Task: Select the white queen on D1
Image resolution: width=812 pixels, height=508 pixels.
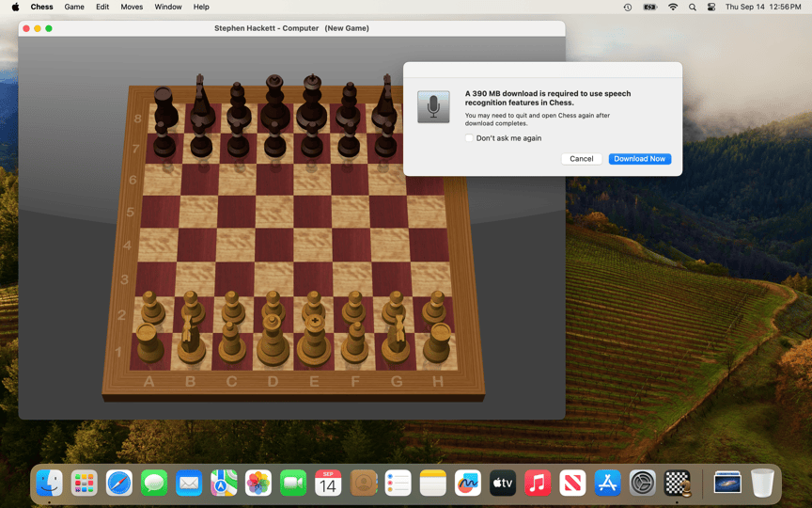Action: [273, 342]
